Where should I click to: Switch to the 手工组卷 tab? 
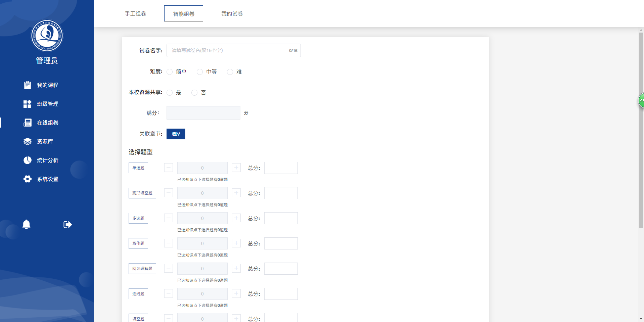point(135,13)
